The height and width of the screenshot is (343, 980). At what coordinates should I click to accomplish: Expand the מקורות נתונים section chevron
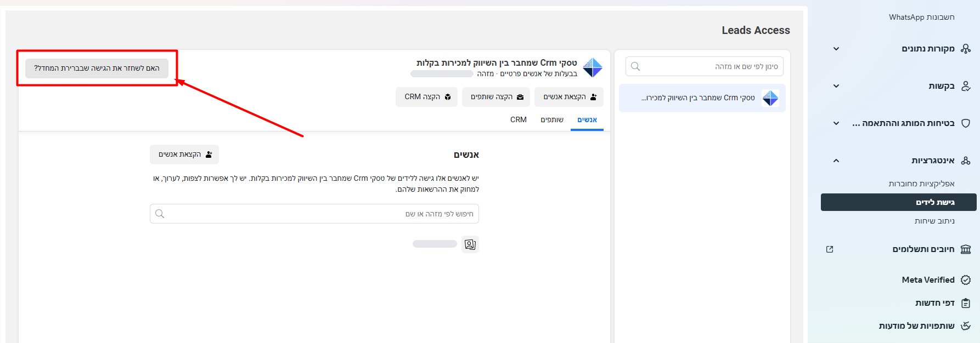pyautogui.click(x=836, y=49)
